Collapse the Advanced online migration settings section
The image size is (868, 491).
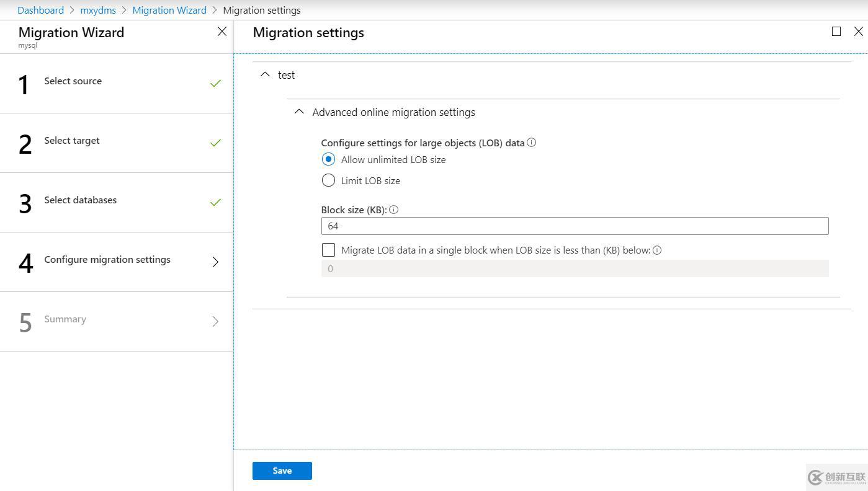click(298, 111)
